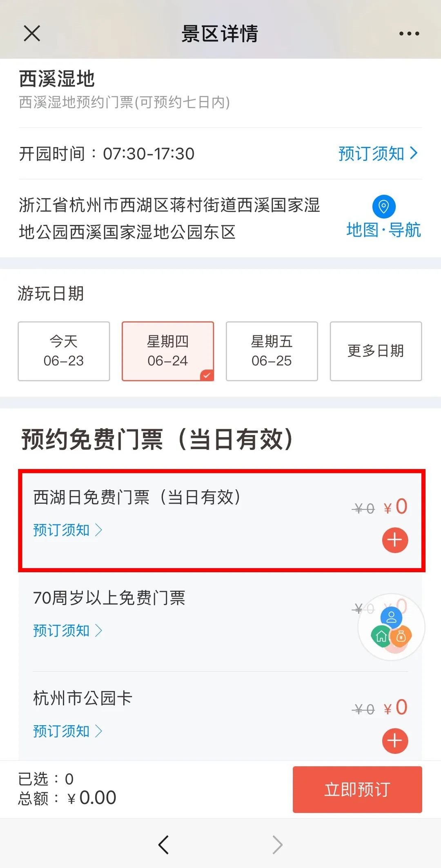441x868 pixels.
Task: Open 更多日期 date picker
Action: [x=376, y=351]
